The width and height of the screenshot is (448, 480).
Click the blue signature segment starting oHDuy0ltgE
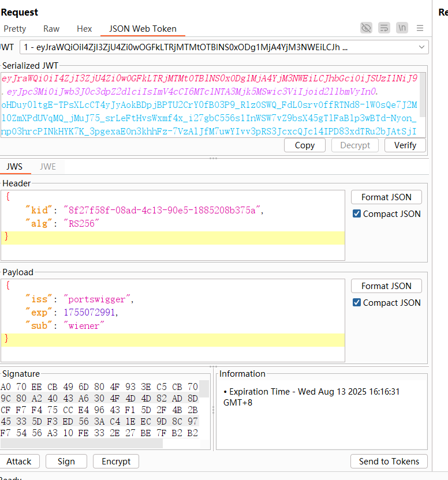pos(210,105)
